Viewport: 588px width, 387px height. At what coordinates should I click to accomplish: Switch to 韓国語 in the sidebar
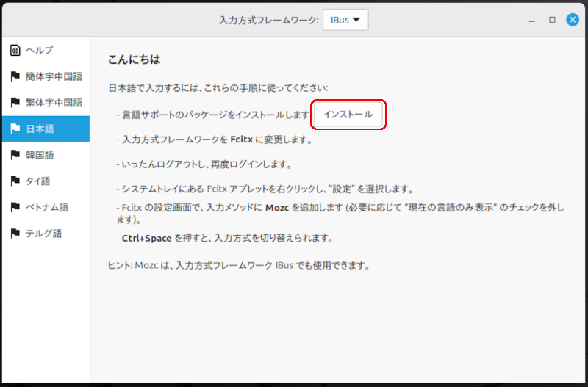(46, 155)
